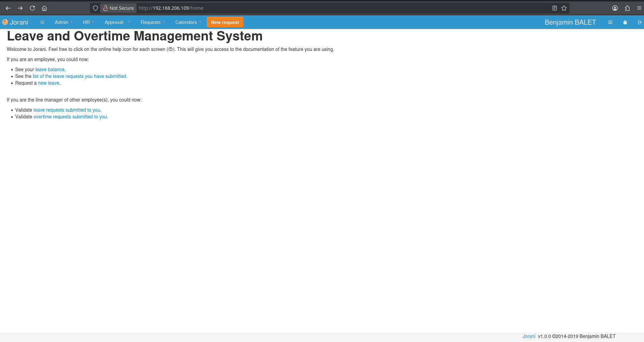This screenshot has width=644, height=342.
Task: Follow the leave balance link
Action: [50, 69]
